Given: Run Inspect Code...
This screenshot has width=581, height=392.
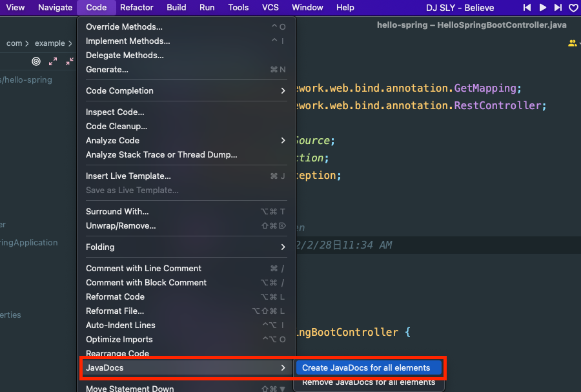Looking at the screenshot, I should (x=187, y=112).
